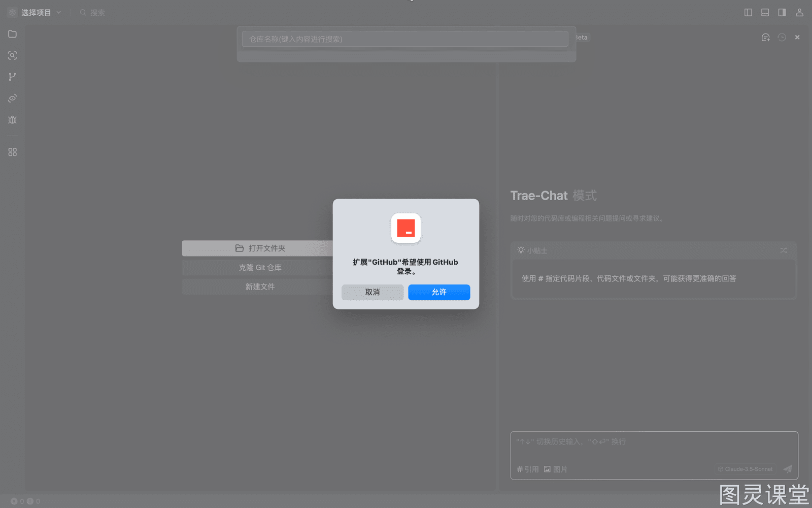The height and width of the screenshot is (508, 812).
Task: Click the #引用 reference button
Action: point(528,469)
